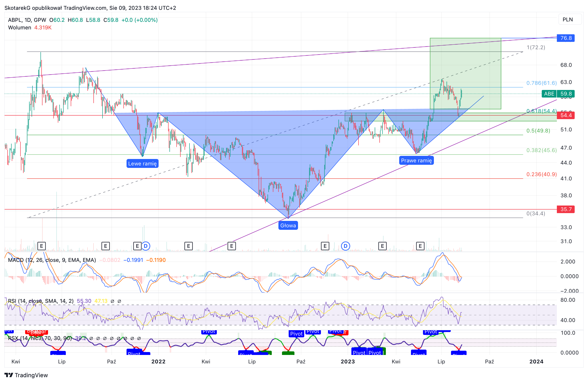This screenshot has height=383, width=588.
Task: Click the blue 76.8 price label
Action: [566, 38]
